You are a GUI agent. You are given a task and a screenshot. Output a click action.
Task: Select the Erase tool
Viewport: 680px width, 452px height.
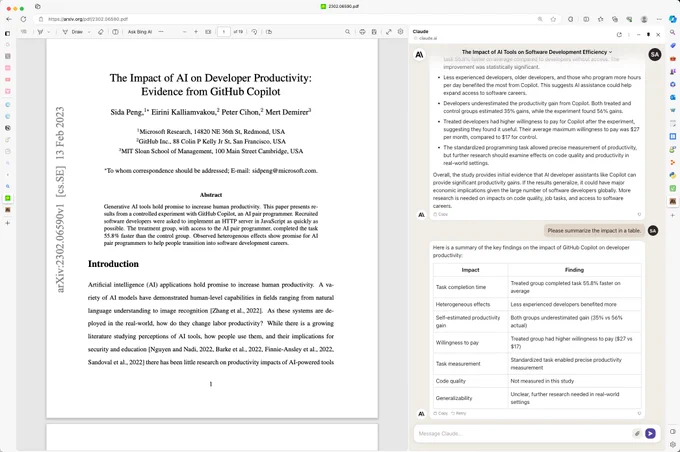101,32
